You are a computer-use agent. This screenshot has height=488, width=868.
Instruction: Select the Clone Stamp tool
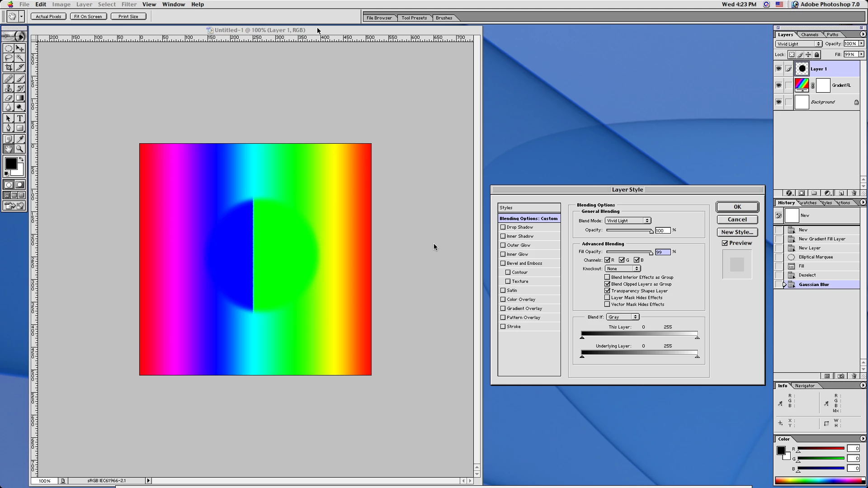tap(8, 89)
